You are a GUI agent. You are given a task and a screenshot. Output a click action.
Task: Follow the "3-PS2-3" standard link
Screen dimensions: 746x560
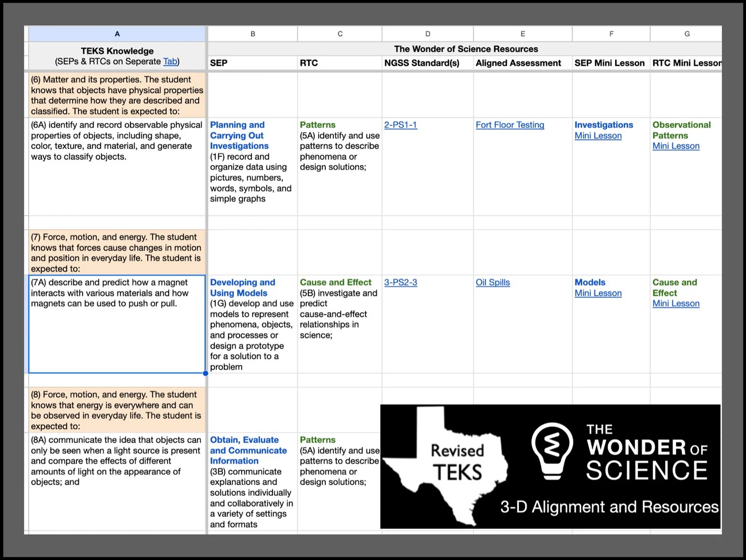(400, 282)
